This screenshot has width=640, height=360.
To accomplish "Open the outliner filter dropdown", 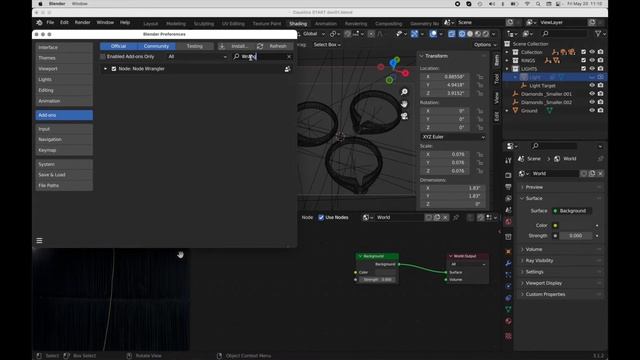I will coord(600,34).
